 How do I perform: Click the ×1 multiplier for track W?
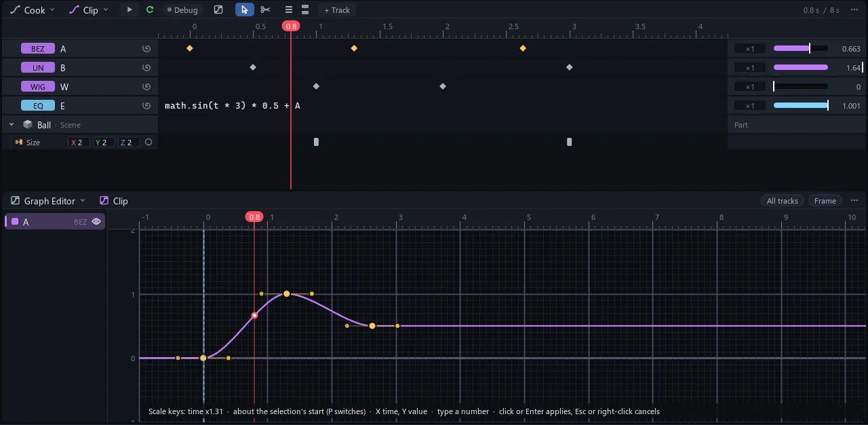coord(749,87)
